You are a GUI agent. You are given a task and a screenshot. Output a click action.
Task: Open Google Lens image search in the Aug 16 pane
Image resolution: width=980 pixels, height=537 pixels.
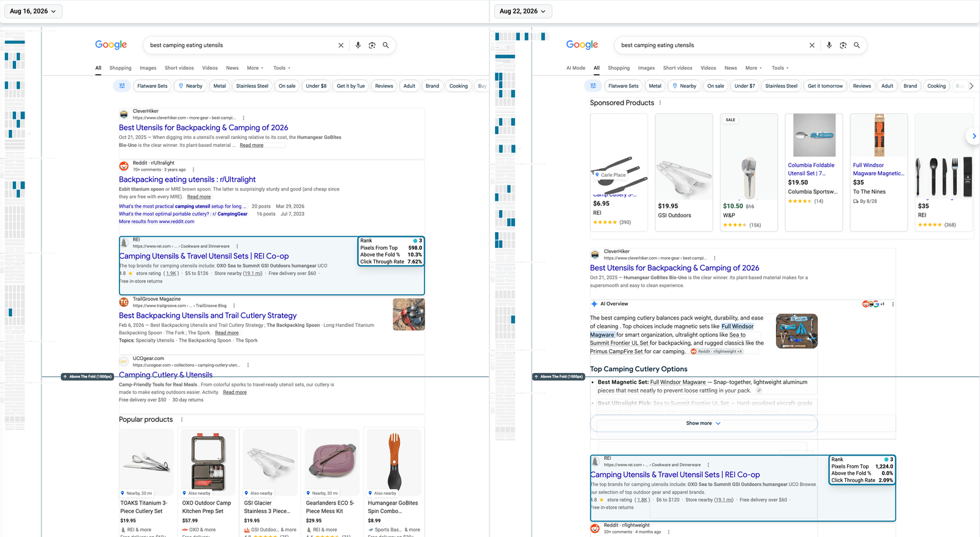tap(372, 45)
